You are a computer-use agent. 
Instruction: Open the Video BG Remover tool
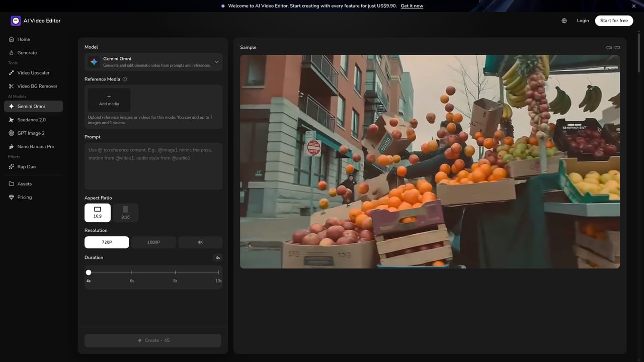pos(33,86)
